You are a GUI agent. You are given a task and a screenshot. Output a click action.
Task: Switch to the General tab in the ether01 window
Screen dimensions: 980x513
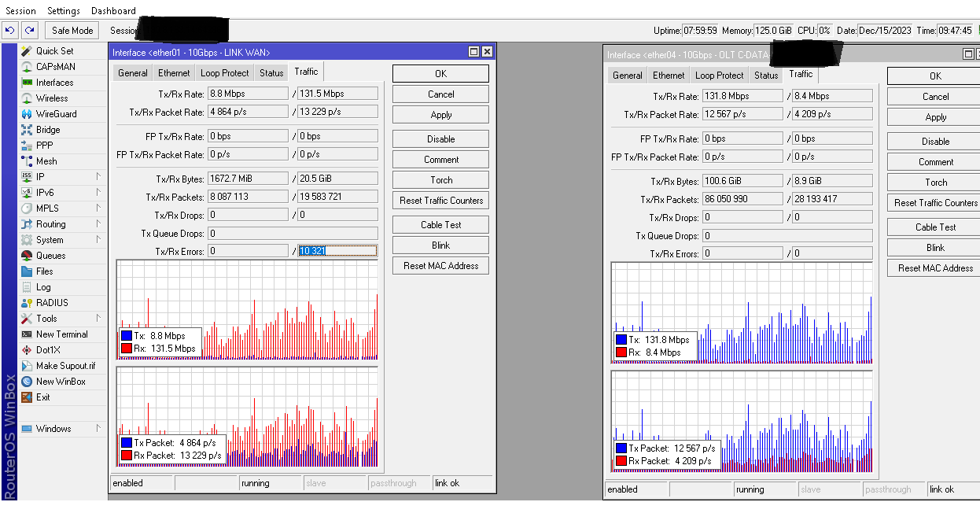(x=133, y=73)
